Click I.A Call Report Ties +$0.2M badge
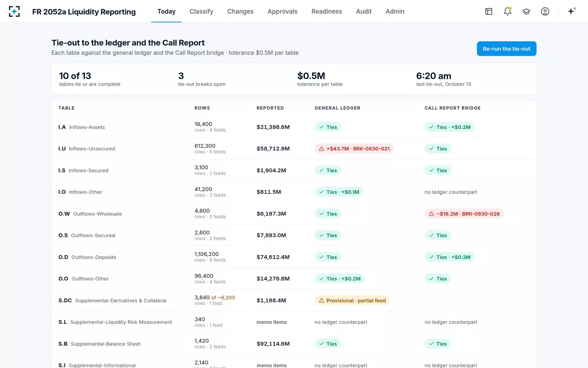 tap(450, 127)
